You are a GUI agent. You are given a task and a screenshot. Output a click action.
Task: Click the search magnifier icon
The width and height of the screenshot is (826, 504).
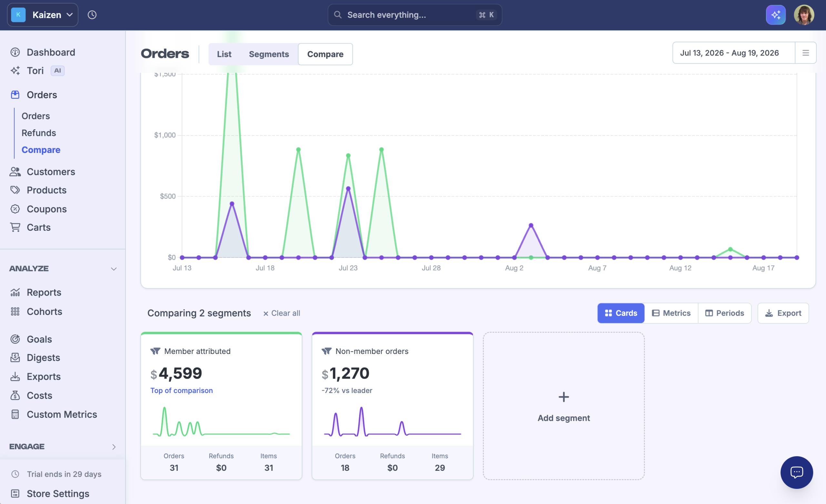coord(337,15)
